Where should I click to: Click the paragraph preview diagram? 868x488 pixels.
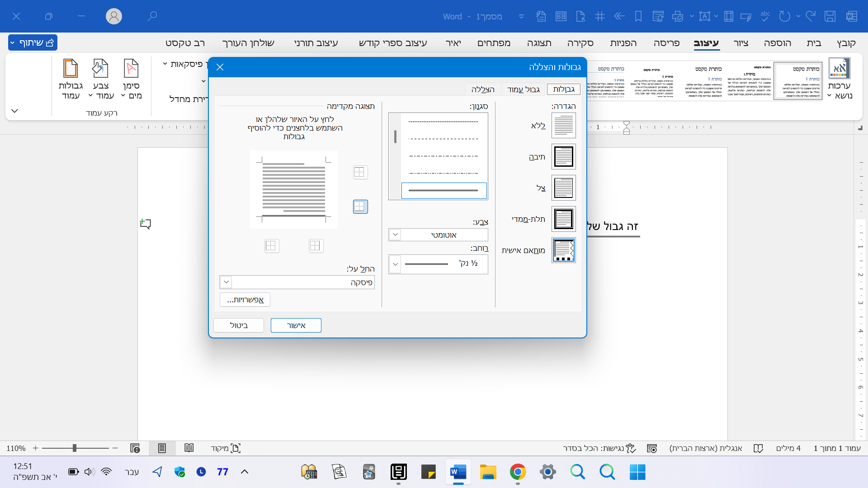coord(294,189)
